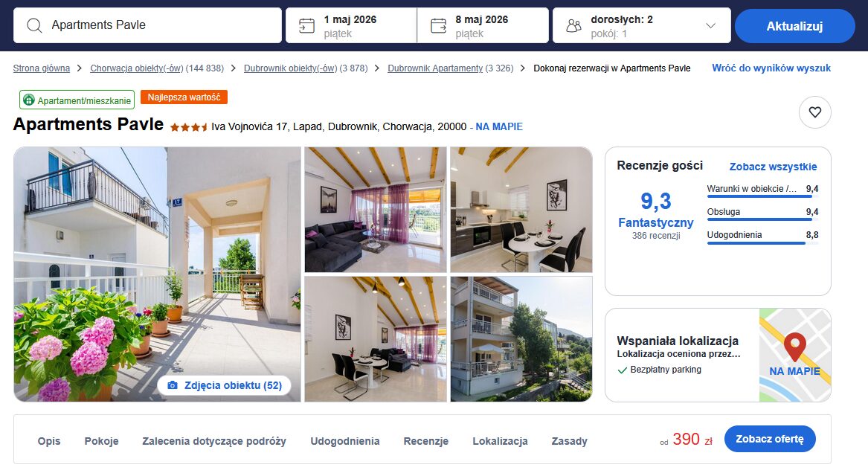Open the check-in calendar icon
868x476 pixels.
click(x=306, y=25)
